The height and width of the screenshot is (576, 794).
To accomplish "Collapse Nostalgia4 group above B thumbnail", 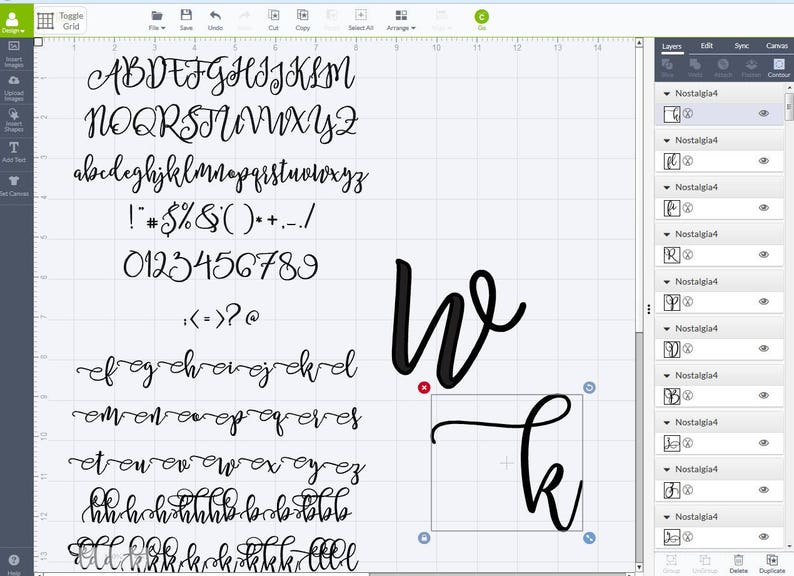I will pyautogui.click(x=667, y=376).
